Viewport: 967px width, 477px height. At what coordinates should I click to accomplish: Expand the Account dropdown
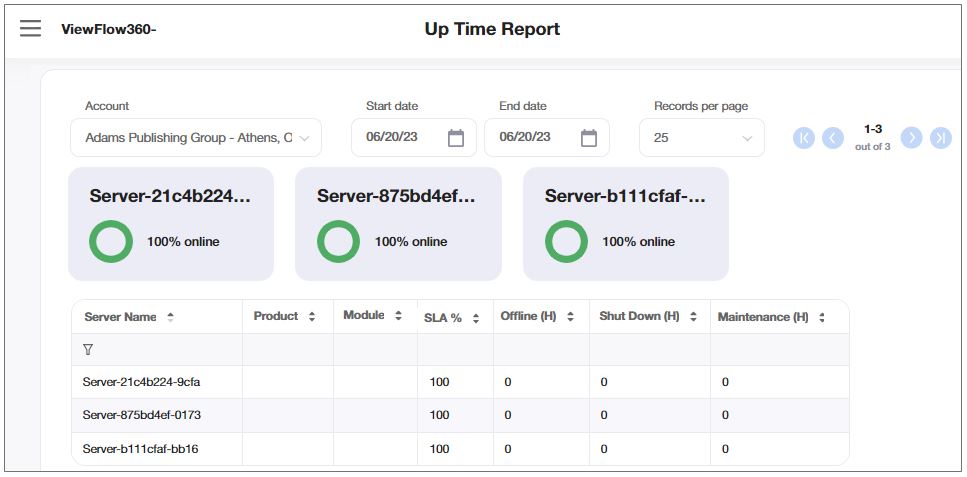[x=196, y=138]
